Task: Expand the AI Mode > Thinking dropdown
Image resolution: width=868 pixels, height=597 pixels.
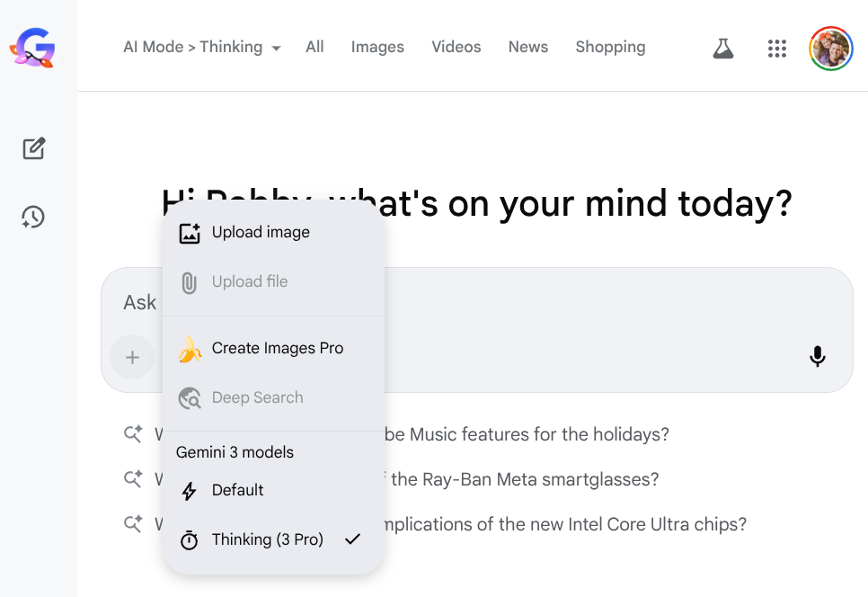Action: 192,48
